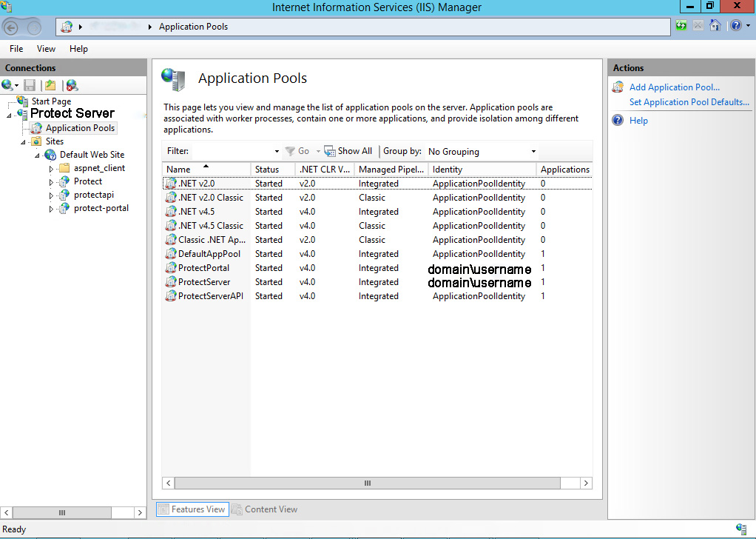The height and width of the screenshot is (539, 756).
Task: Click the Sites folder icon in the tree
Action: [36, 141]
